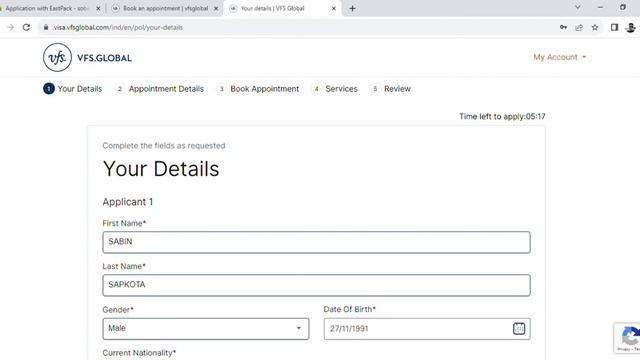Viewport: 640px width, 360px height.
Task: Click the reCAPTCHA badge
Action: pos(627,338)
